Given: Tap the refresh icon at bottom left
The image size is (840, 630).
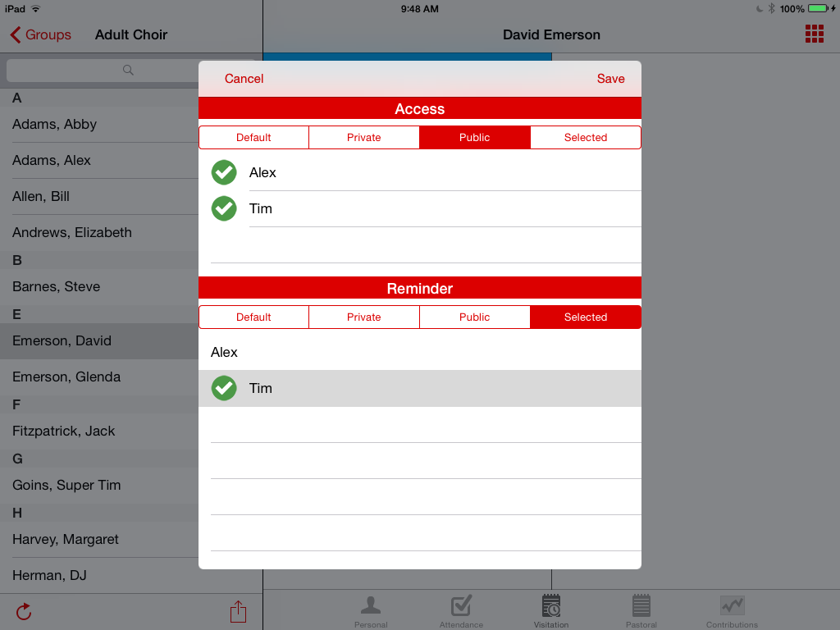Looking at the screenshot, I should [x=24, y=611].
